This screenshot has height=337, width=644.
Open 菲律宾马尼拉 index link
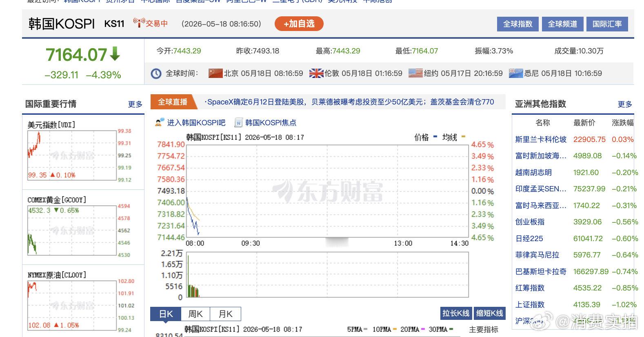(x=537, y=255)
